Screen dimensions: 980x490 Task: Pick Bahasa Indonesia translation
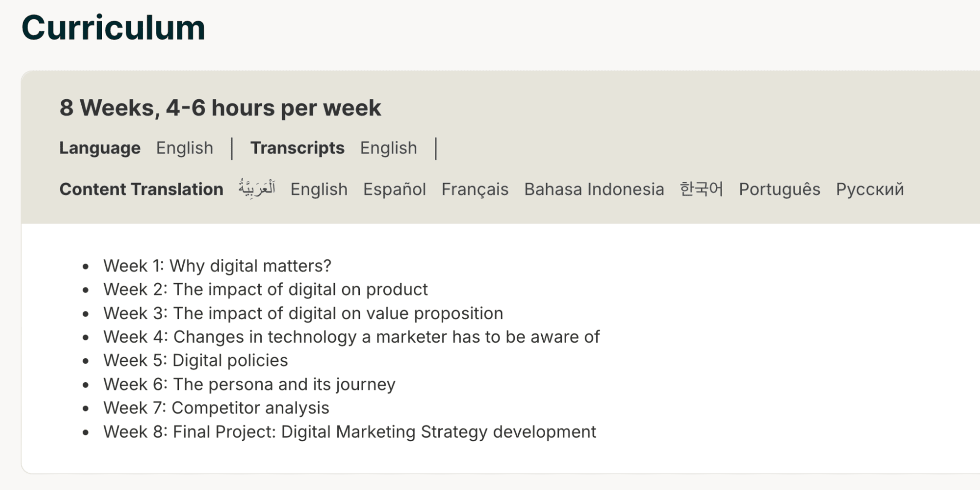[x=594, y=189]
